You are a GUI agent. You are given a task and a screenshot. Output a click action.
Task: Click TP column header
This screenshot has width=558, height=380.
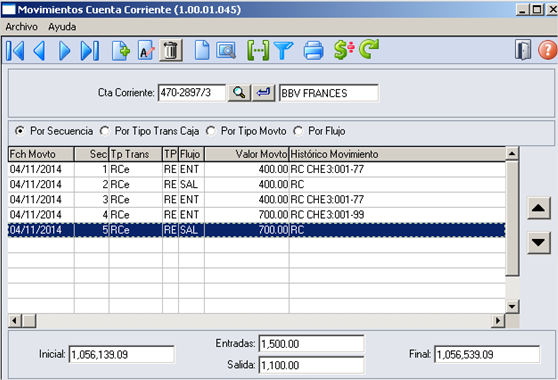point(170,154)
